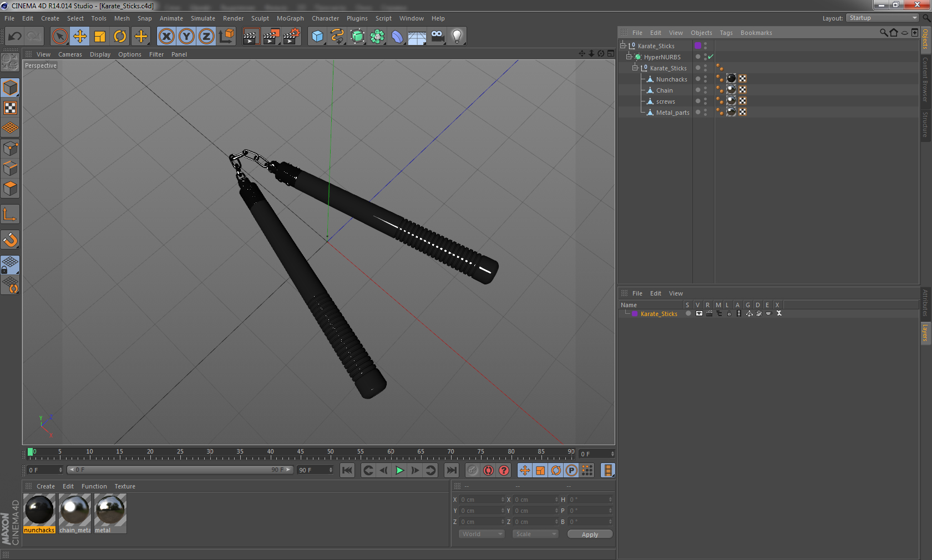Switch to Polygons mode

tap(10, 189)
